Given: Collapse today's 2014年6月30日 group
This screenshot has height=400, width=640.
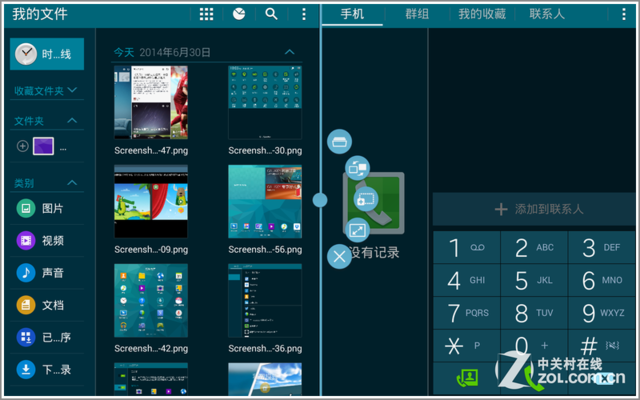Looking at the screenshot, I should point(289,52).
